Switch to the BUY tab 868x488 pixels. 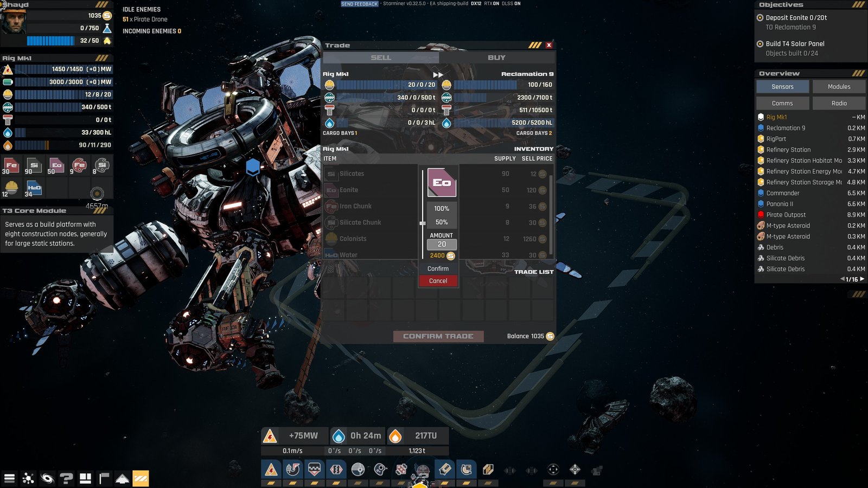pyautogui.click(x=496, y=57)
